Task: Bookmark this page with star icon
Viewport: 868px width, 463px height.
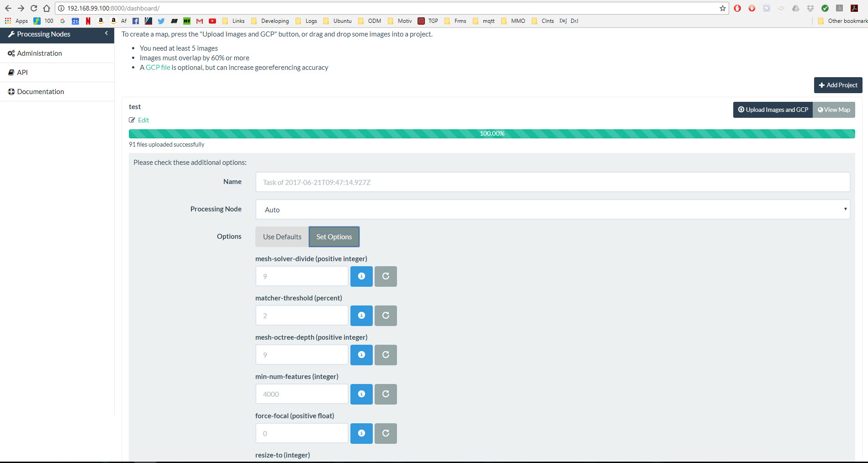Action: point(723,8)
